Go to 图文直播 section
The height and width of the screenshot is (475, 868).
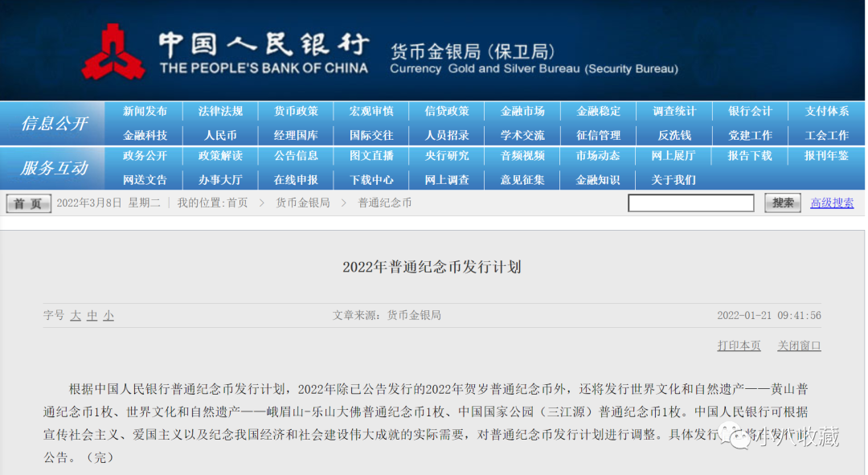click(371, 156)
